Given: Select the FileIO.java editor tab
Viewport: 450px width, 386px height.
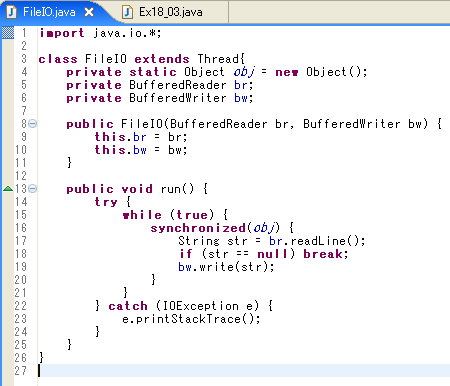Looking at the screenshot, I should (49, 12).
